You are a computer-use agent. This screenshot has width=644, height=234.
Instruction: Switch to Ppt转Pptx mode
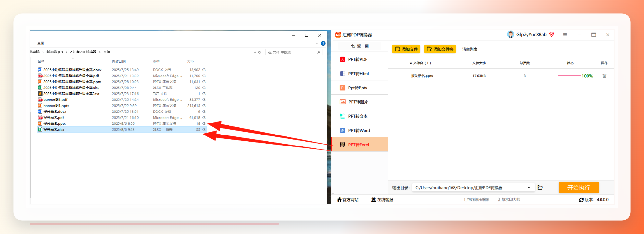(x=359, y=88)
